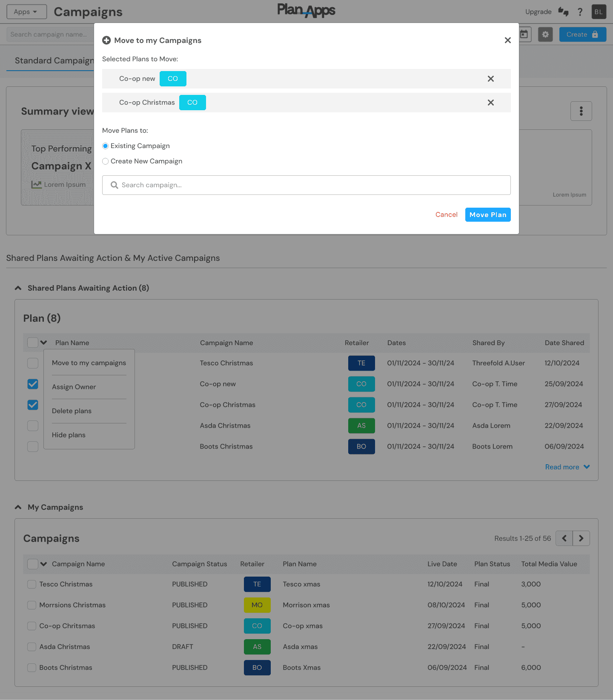Viewport: 613px width, 700px height.
Task: Toggle Plan table bulk actions chevron
Action: pyautogui.click(x=44, y=343)
